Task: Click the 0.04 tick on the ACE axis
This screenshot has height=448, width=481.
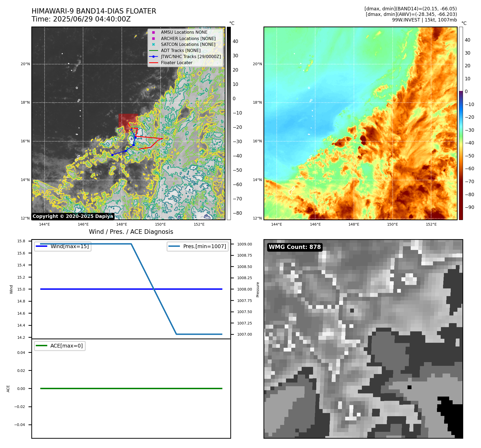Action: (21, 353)
